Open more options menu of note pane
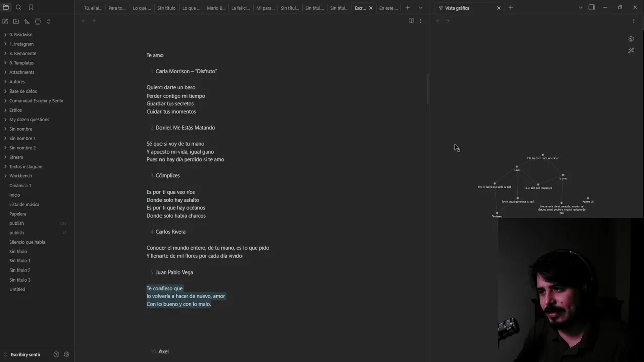 pyautogui.click(x=421, y=21)
